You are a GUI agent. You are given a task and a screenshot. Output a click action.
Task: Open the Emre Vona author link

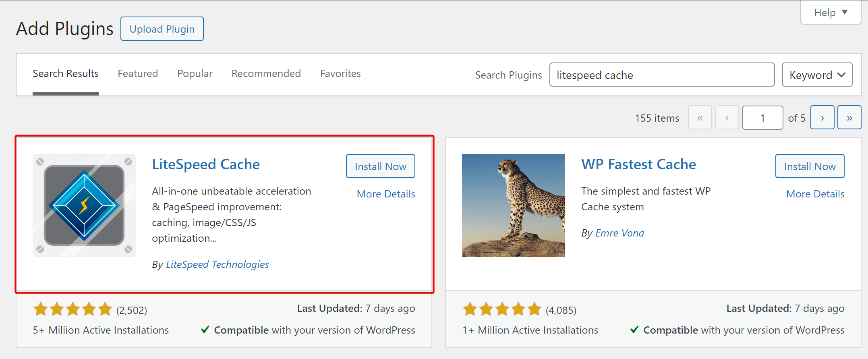619,233
